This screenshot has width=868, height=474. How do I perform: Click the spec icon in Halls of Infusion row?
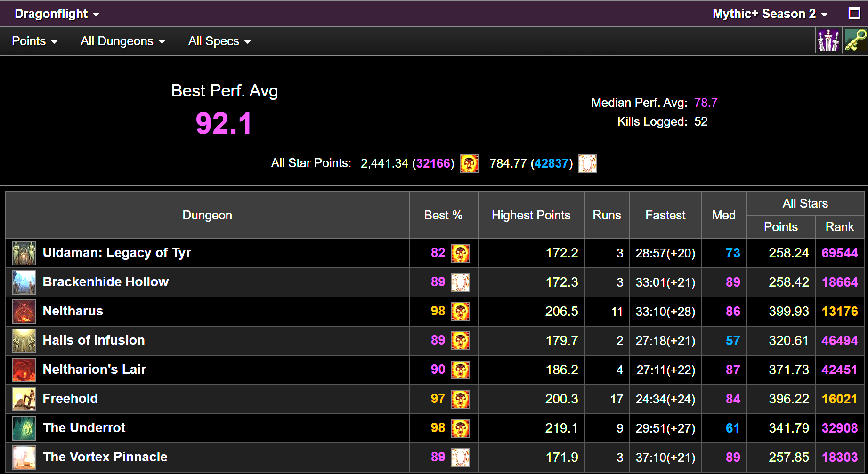461,341
